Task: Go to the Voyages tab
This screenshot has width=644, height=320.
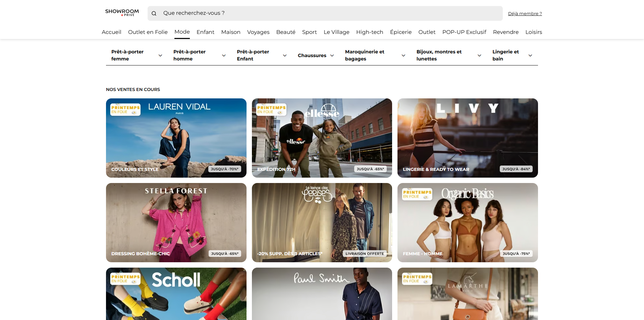Action: [x=258, y=32]
